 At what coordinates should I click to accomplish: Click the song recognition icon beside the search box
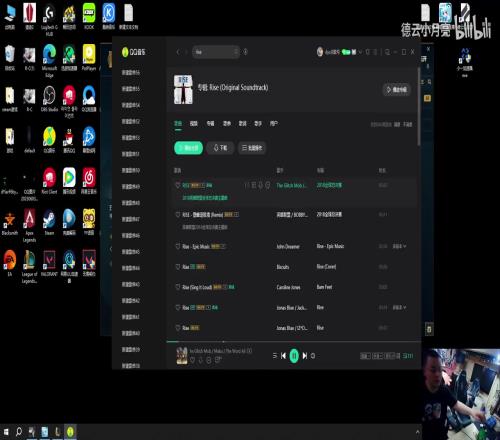[245, 52]
